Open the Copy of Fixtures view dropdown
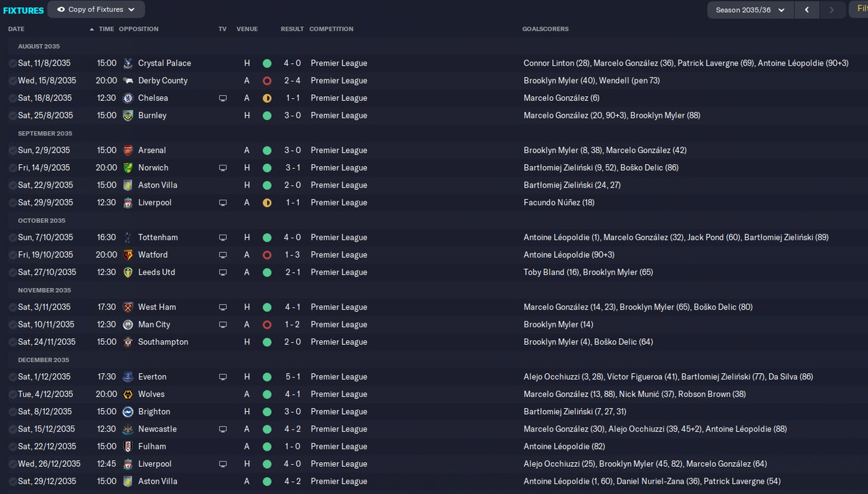This screenshot has width=868, height=494. tap(96, 9)
